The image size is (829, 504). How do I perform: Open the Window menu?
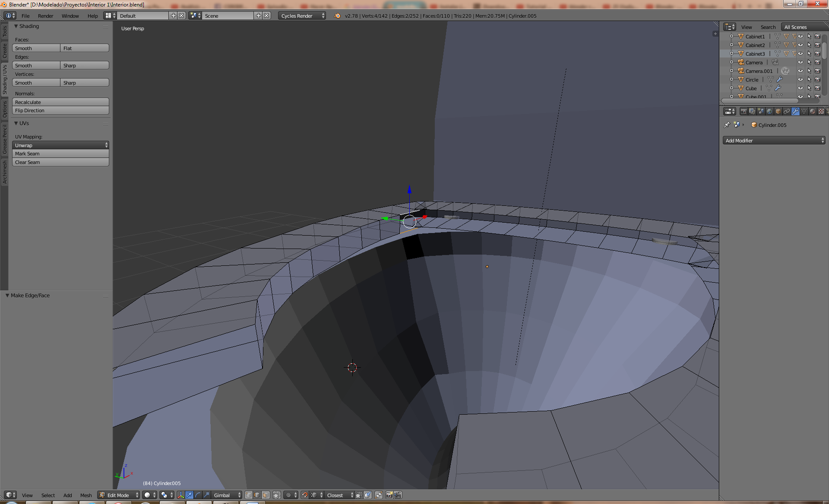[x=70, y=16]
